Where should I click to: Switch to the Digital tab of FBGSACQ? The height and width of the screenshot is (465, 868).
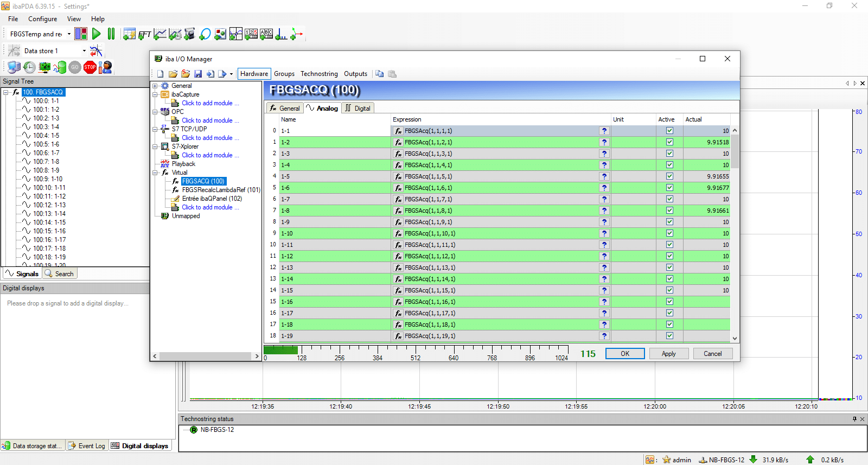click(358, 108)
